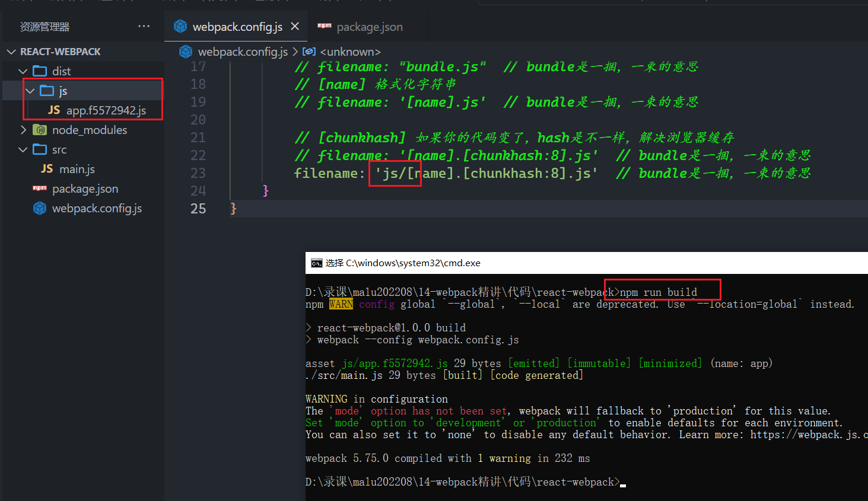Collapse the src folder chevron
This screenshot has width=868, height=501.
[23, 149]
